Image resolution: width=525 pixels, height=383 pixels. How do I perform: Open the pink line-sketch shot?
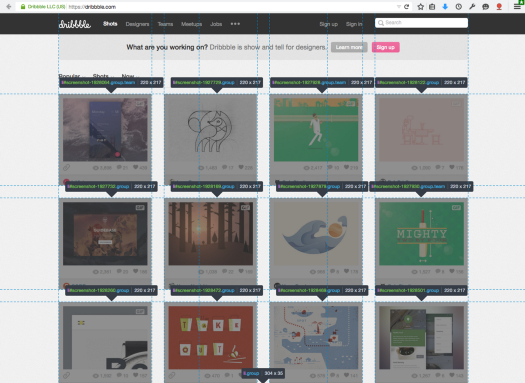coord(422,130)
